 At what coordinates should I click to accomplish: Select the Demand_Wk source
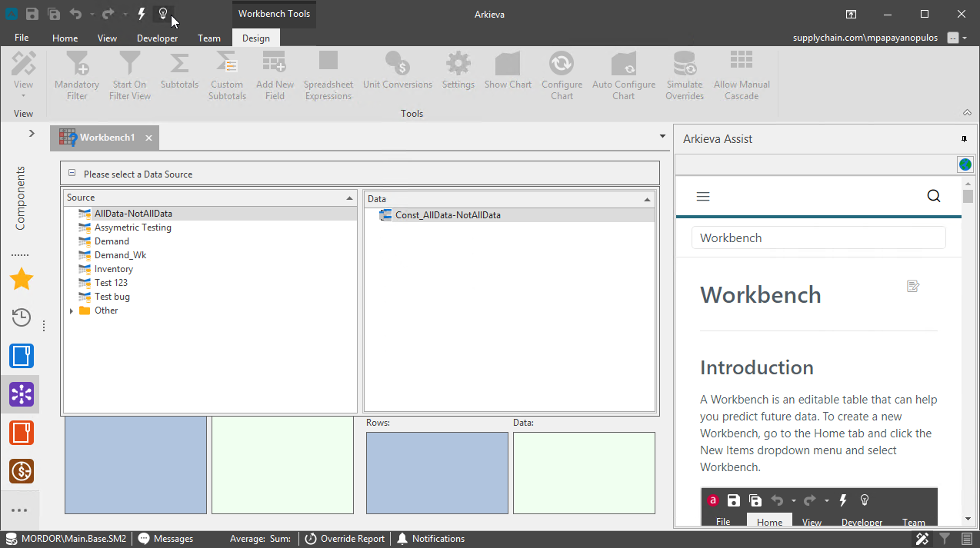[120, 255]
